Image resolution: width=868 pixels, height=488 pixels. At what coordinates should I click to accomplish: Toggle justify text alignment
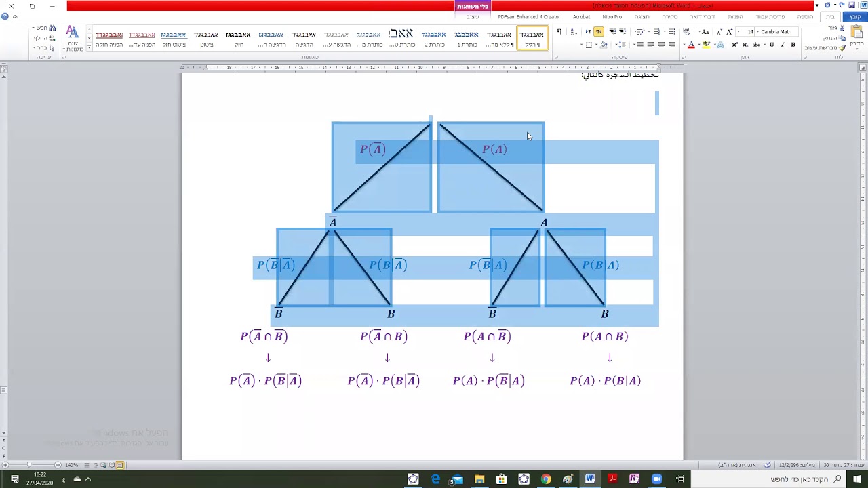click(639, 45)
